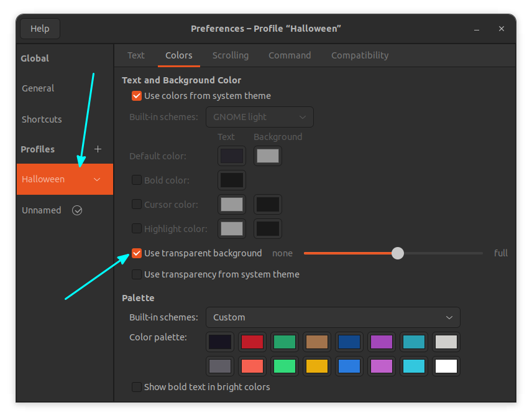Image resolution: width=532 pixels, height=420 pixels.
Task: Open the GNOME light schemes dropdown
Action: click(x=259, y=117)
